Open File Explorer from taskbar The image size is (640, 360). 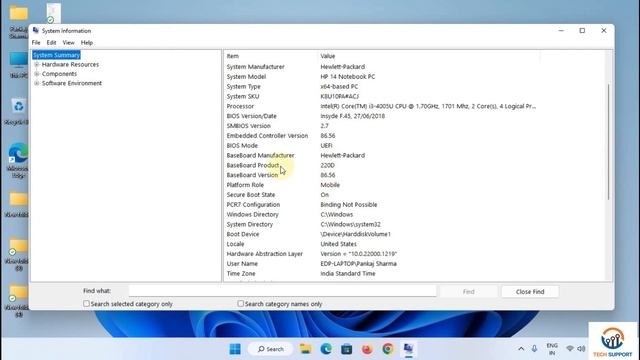point(305,349)
